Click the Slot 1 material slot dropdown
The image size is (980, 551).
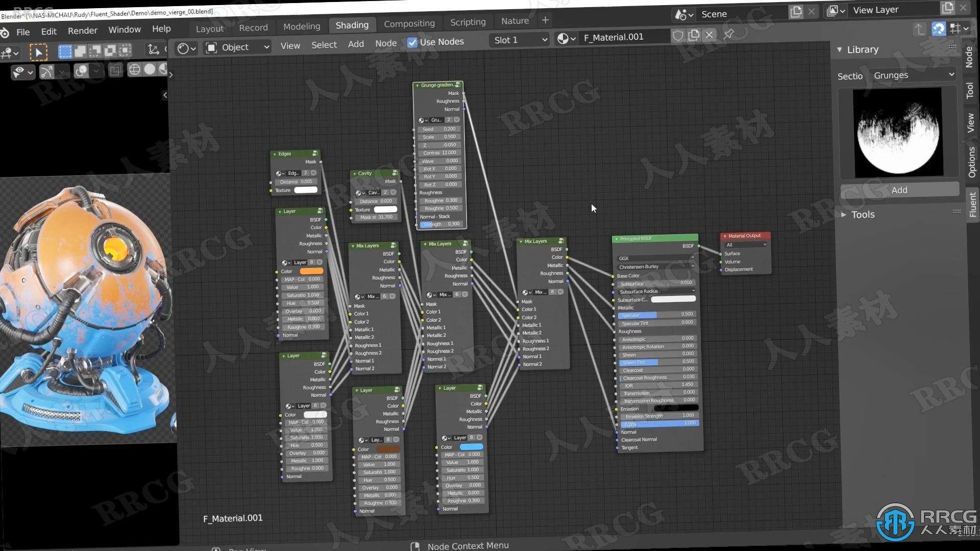coord(518,37)
